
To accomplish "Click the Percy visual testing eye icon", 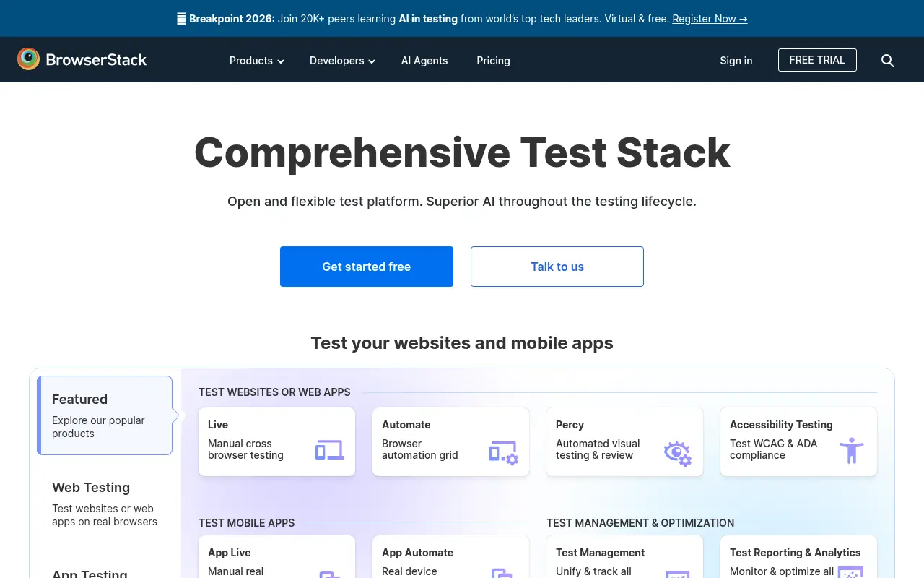I will point(677,453).
